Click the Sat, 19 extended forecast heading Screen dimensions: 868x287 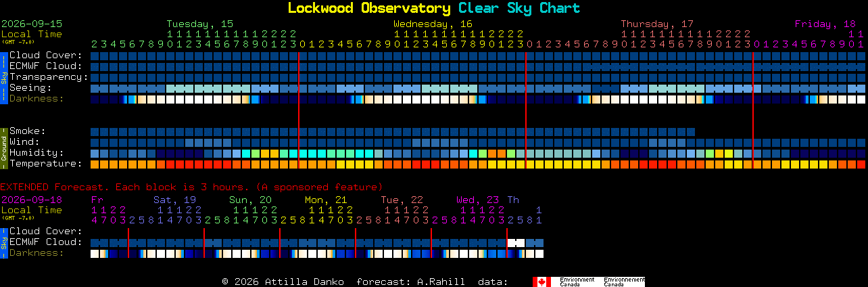174,200
